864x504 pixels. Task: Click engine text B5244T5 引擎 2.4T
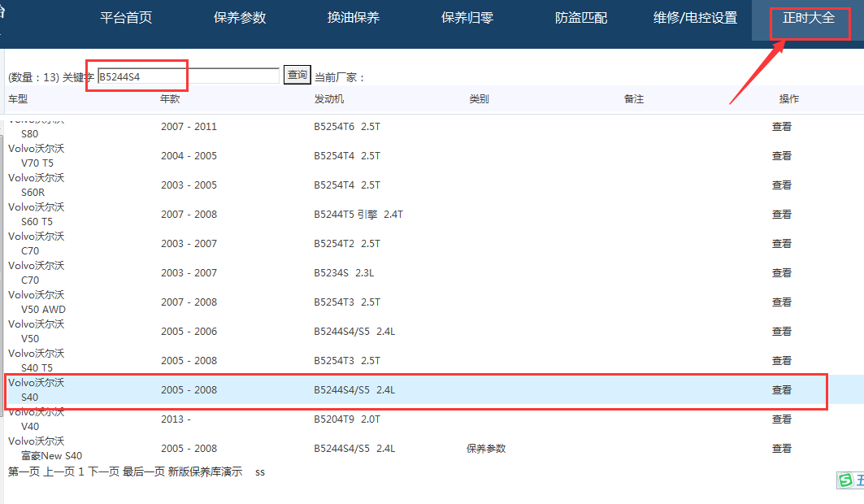click(358, 215)
